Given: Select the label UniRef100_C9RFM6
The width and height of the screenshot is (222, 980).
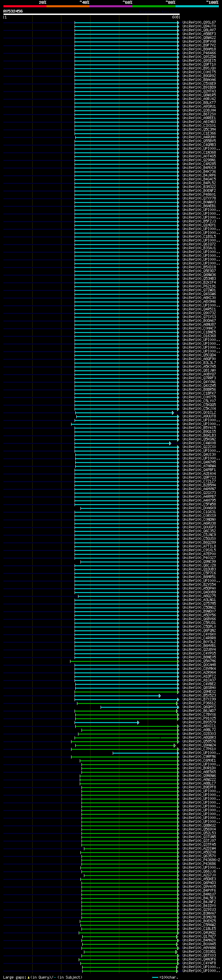Looking at the screenshot, I should click(x=199, y=757).
